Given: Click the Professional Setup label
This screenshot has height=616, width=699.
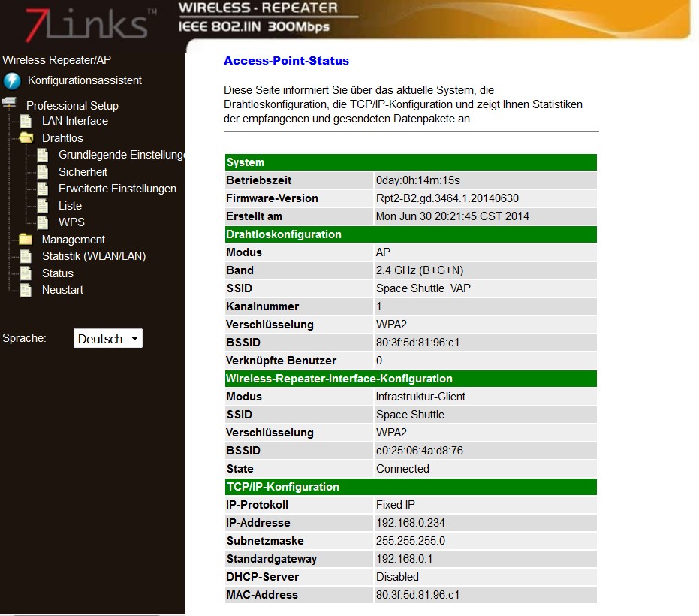Looking at the screenshot, I should click(x=72, y=106).
